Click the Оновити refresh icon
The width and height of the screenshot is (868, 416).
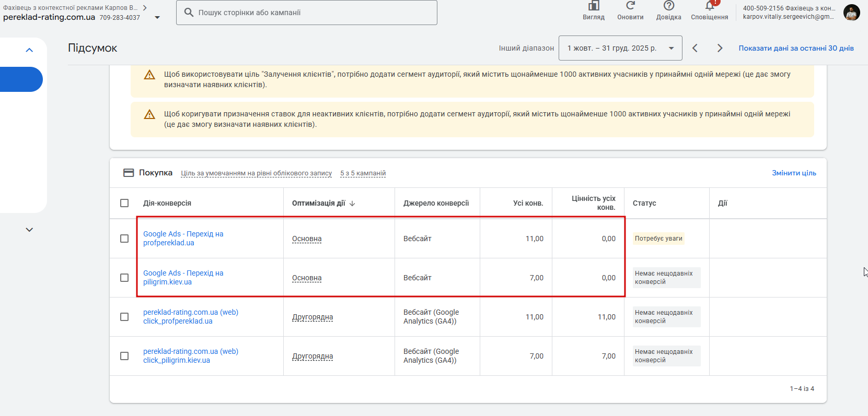(x=630, y=6)
